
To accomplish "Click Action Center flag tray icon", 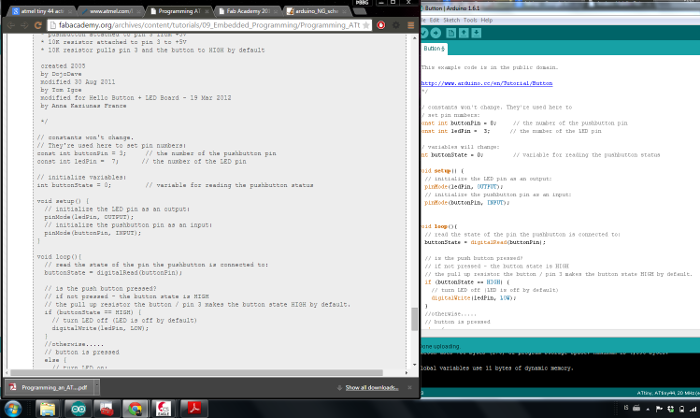I will [x=659, y=409].
